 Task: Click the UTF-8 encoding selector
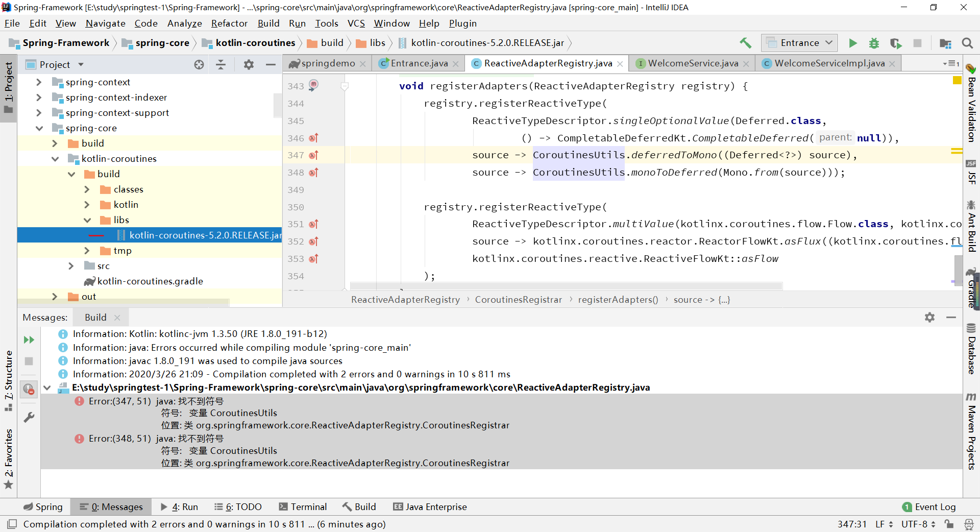pyautogui.click(x=918, y=524)
